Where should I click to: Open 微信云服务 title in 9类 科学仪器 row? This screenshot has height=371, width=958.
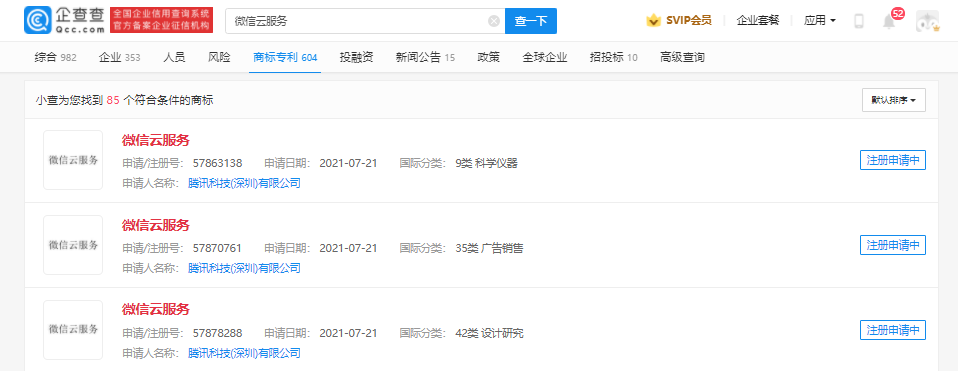pyautogui.click(x=156, y=141)
